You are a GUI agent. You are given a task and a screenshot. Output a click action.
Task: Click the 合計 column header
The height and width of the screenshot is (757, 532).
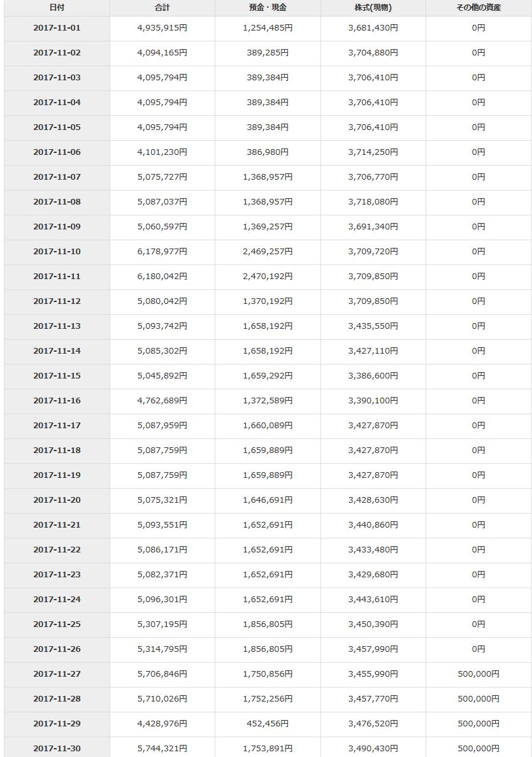point(162,8)
